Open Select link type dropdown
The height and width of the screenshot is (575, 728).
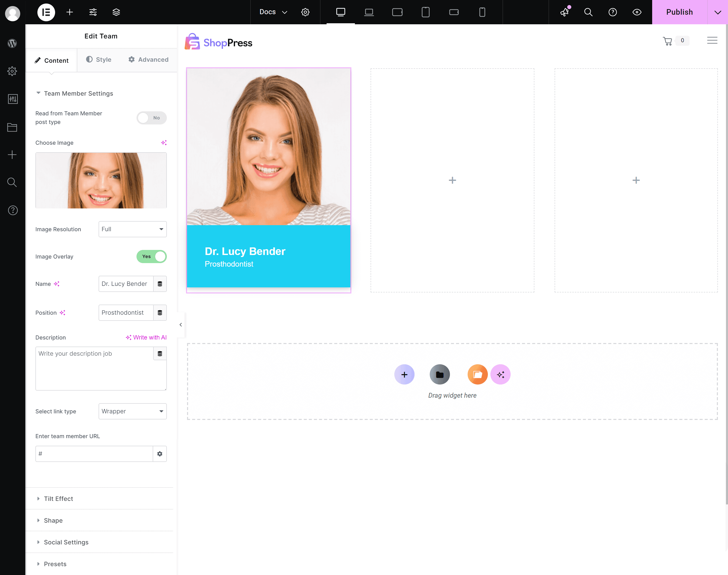coord(132,411)
